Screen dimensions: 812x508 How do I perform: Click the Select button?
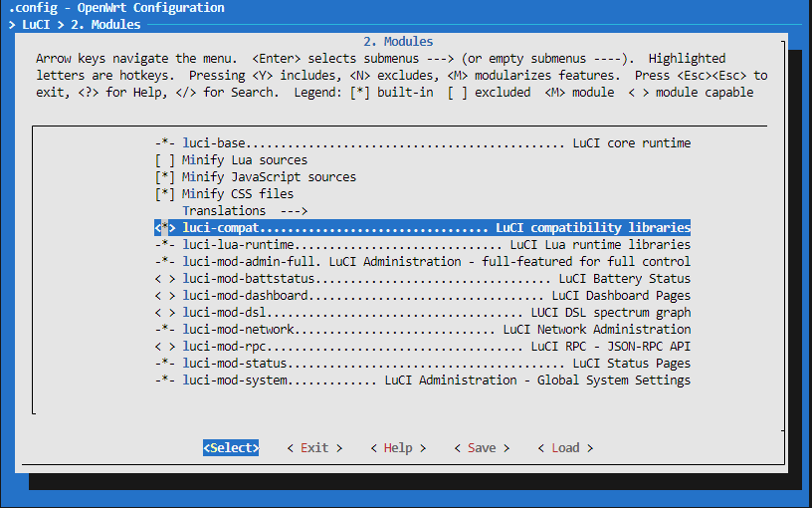231,448
